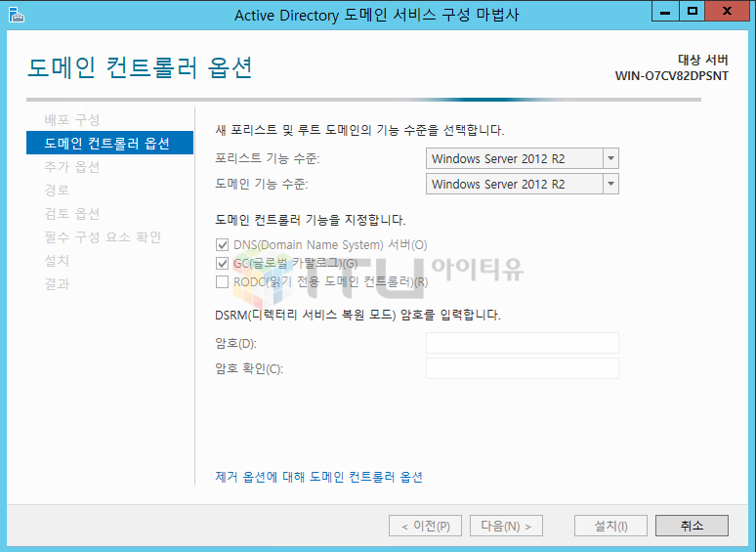Click the 설치(I) button
756x552 pixels.
pos(610,526)
